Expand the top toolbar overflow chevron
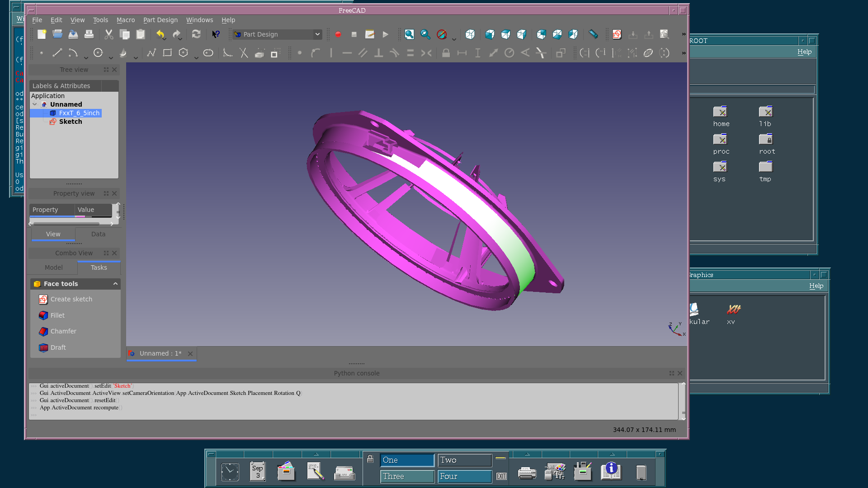Viewport: 868px width, 488px height. pos(684,34)
